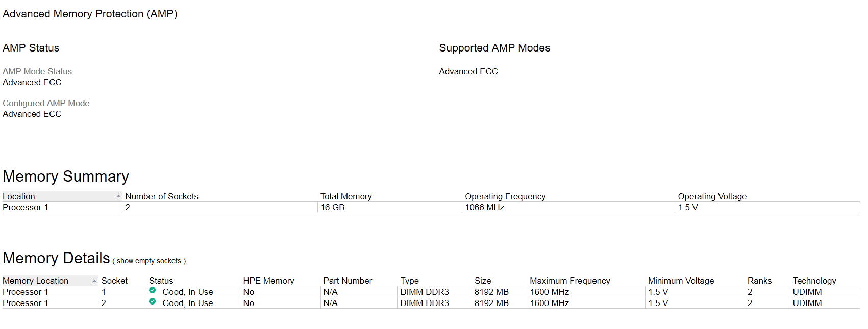
Task: Sort summary by Number of Sockets
Action: 162,196
